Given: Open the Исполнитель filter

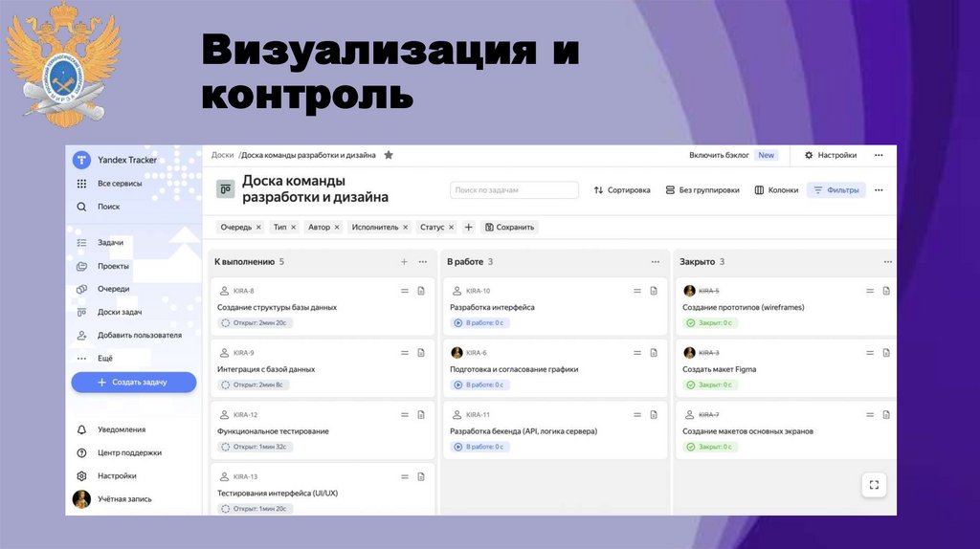Looking at the screenshot, I should (x=374, y=228).
